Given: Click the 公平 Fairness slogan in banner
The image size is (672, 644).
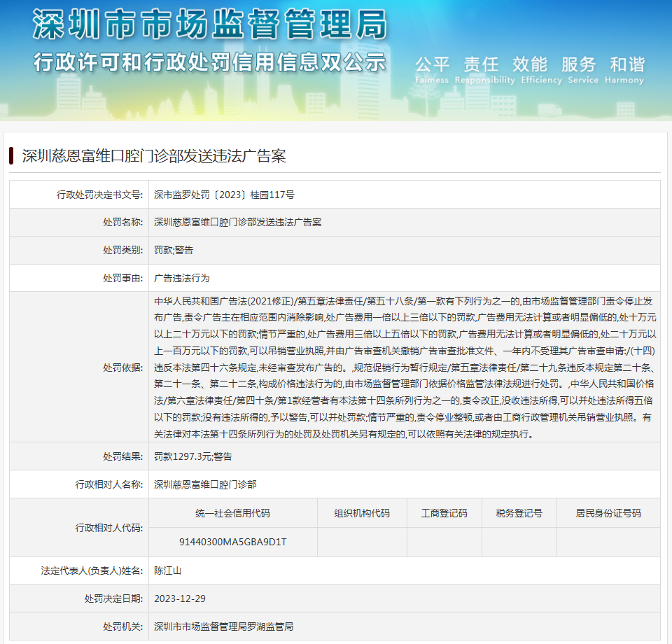Looking at the screenshot, I should point(432,69).
